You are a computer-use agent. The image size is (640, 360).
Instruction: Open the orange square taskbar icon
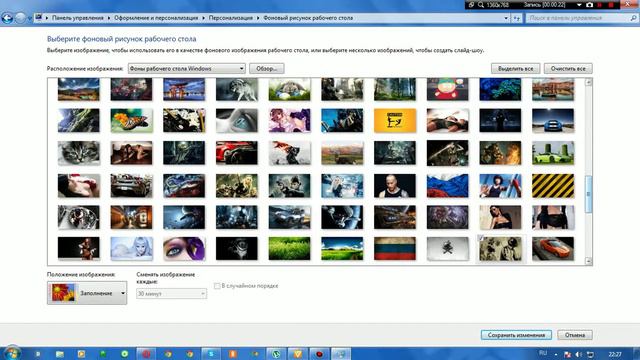pos(233,354)
